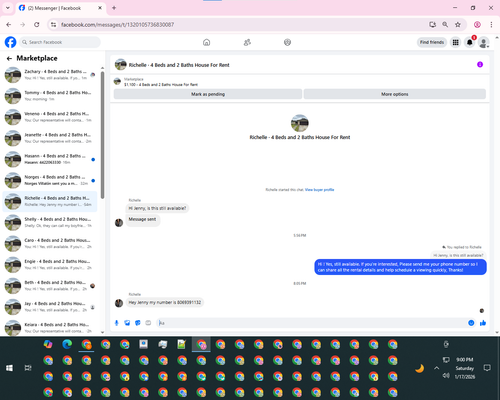Screen dimensions: 500x400
Task: Click the Find friends button
Action: [x=432, y=42]
